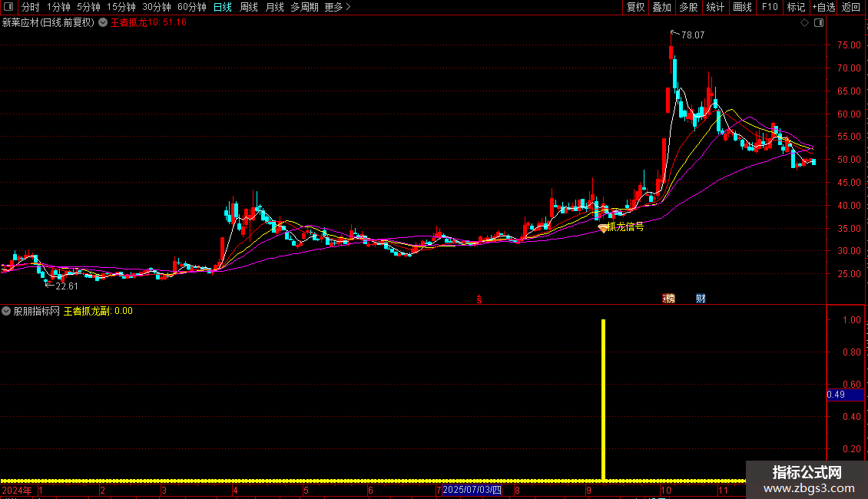868x499 pixels.
Task: Click the diamond icon at chart top-right
Action: click(x=805, y=23)
